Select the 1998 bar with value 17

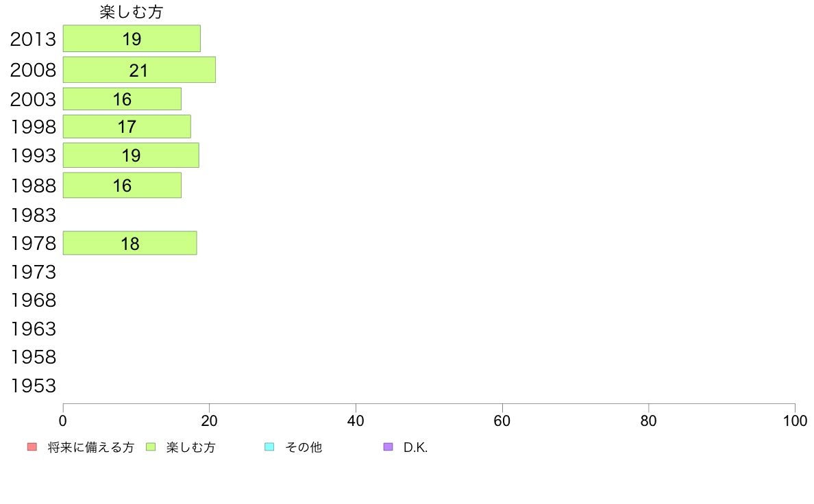click(x=127, y=127)
